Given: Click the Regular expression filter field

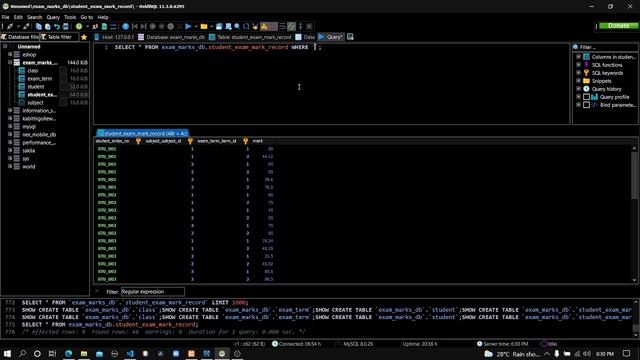Looking at the screenshot, I should pos(153,292).
